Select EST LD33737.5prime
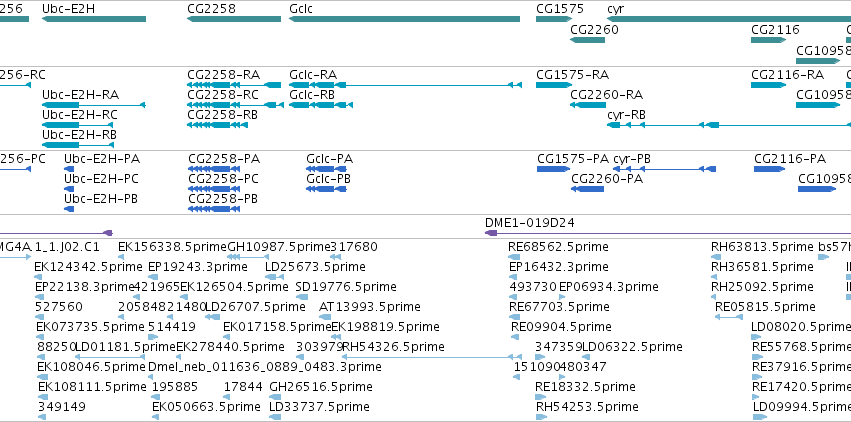This screenshot has height=422, width=851. (275, 417)
